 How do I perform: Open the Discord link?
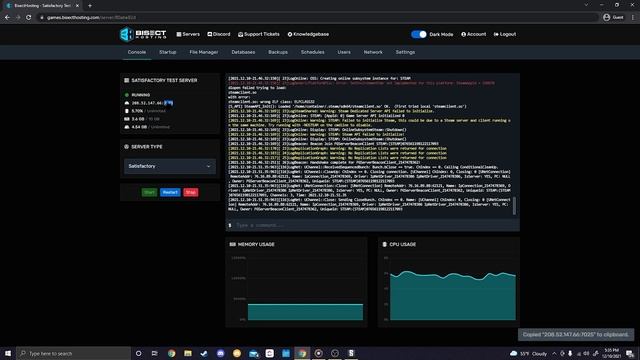(x=219, y=34)
